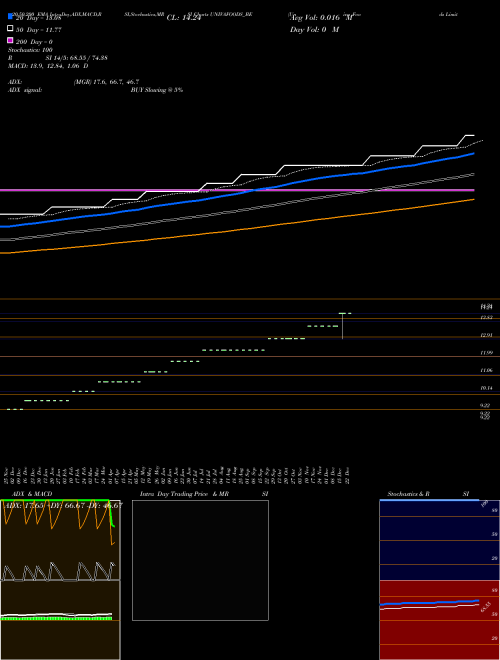Screen dimensions: 500x660
Task: Click the '(MGR) 17.6, 66.7, 46.7' ADX values
Action: 106,82
